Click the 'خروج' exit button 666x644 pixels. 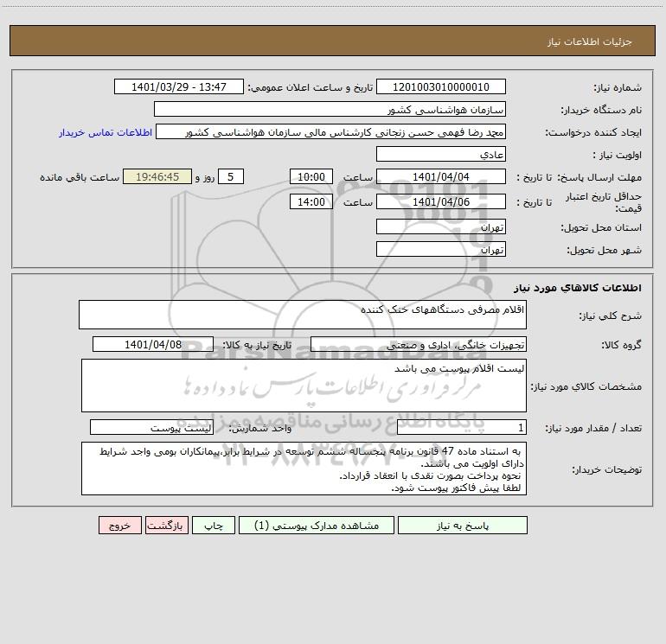coord(119,525)
